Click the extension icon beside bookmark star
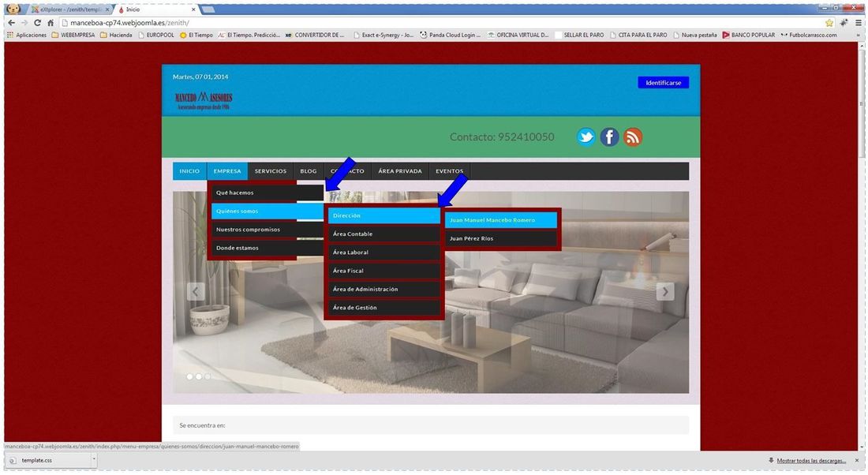Viewport: 868px width, 475px height. 844,23
